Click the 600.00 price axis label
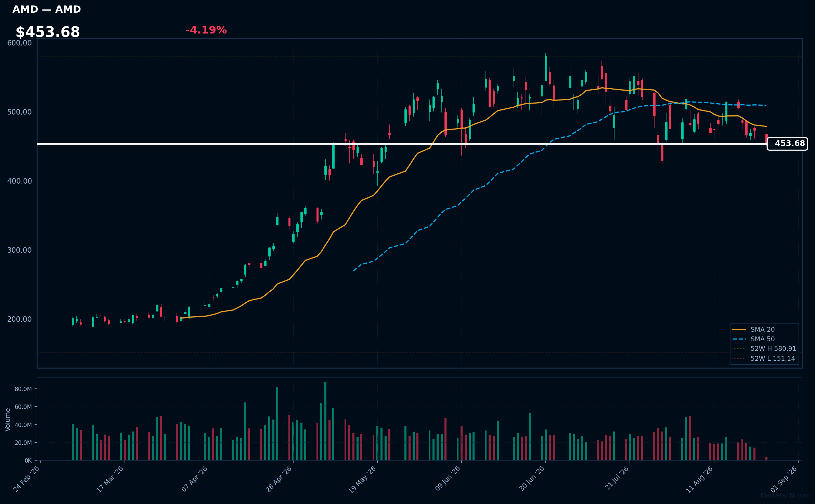The height and width of the screenshot is (504, 815). (20, 43)
